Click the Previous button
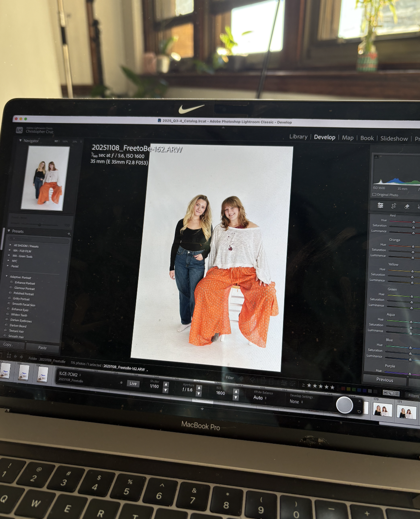This screenshot has height=519, width=420. (x=384, y=380)
